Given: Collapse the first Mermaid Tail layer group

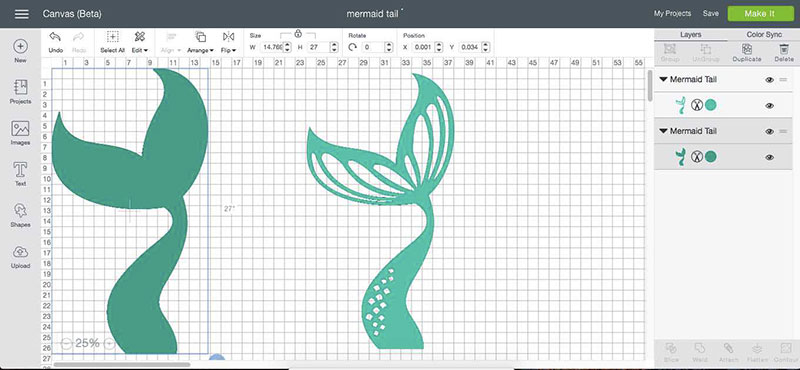Looking at the screenshot, I should pyautogui.click(x=663, y=80).
